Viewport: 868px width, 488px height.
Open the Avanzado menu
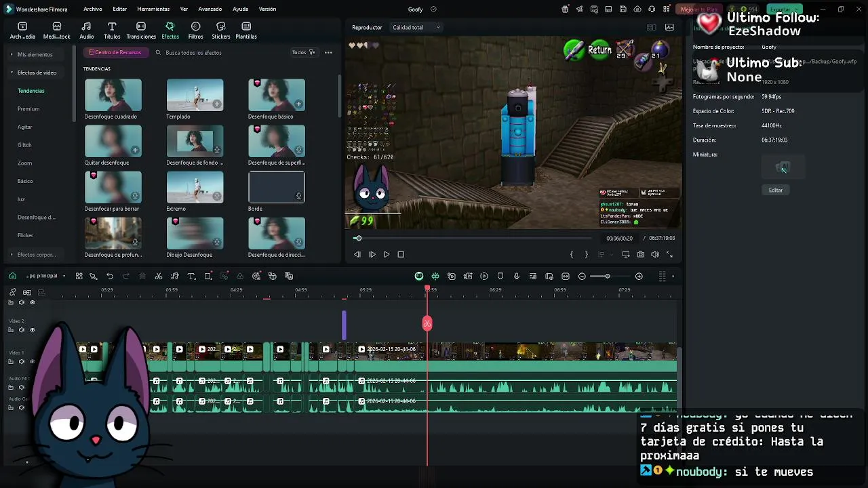210,9
